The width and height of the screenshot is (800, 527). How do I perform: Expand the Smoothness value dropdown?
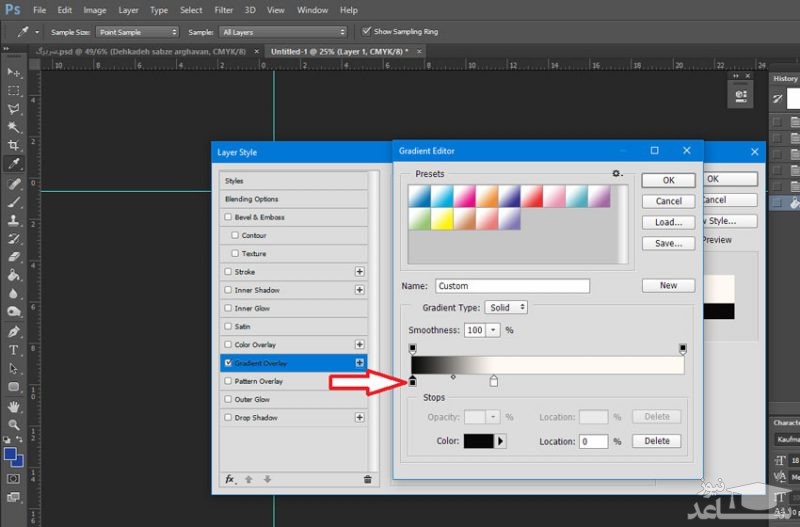click(x=493, y=330)
